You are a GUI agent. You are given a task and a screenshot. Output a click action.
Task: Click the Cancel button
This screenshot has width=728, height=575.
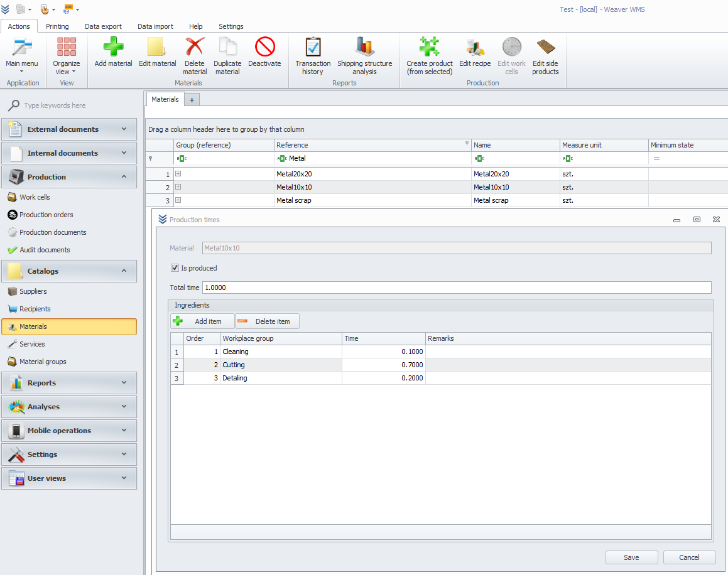click(689, 557)
